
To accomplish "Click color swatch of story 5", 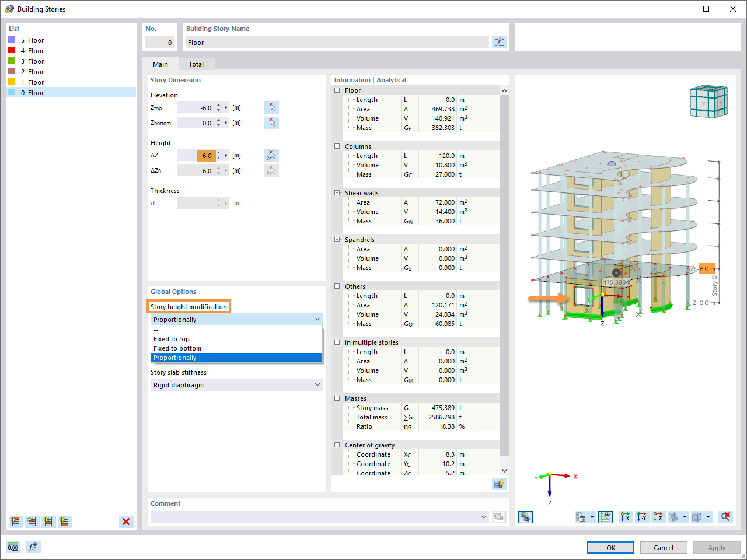I will [x=11, y=40].
